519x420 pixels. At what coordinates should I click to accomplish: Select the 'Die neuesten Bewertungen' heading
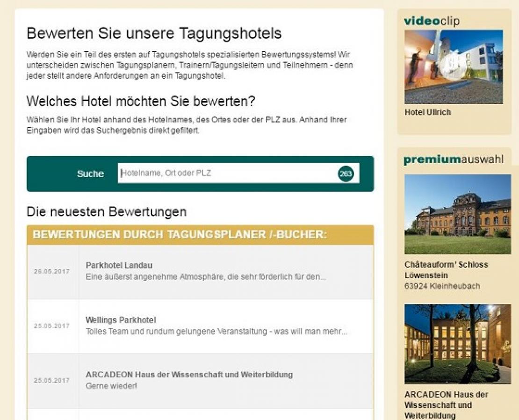pyautogui.click(x=107, y=211)
